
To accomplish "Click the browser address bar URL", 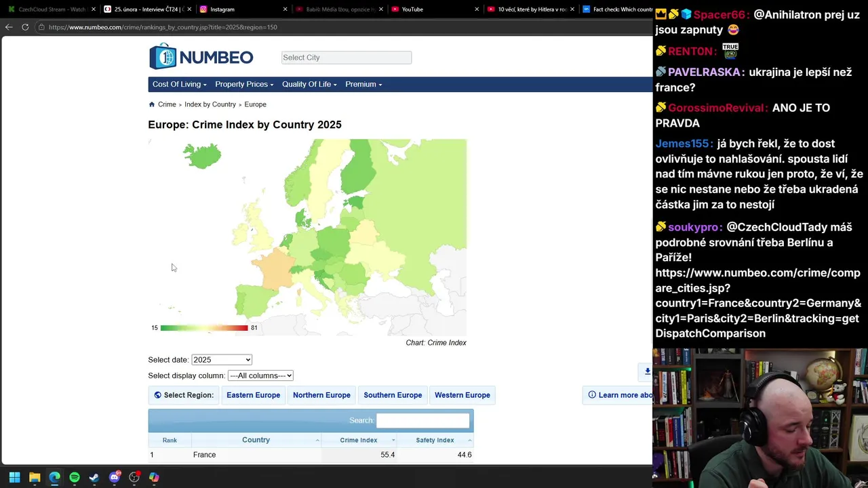I will 163,27.
